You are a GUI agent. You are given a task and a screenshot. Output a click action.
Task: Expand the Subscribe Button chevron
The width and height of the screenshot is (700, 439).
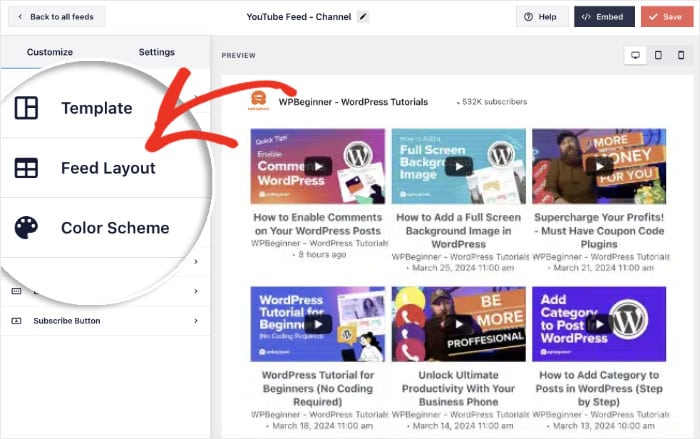pyautogui.click(x=196, y=321)
